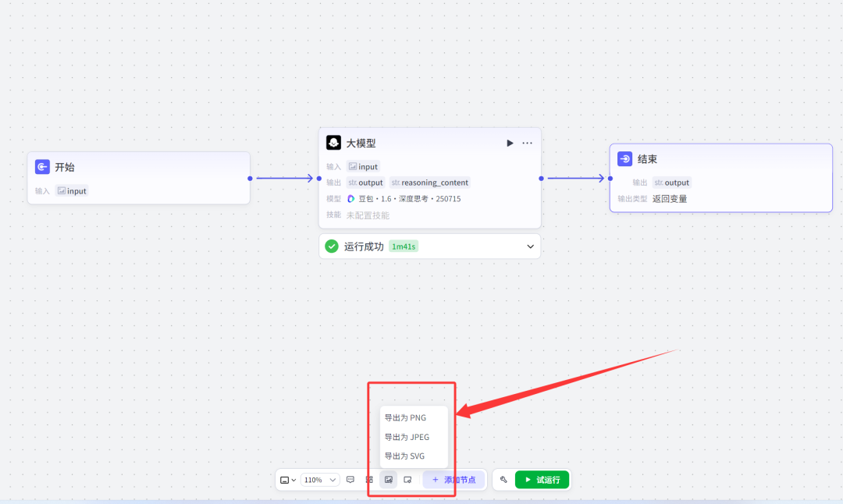The height and width of the screenshot is (504, 843).
Task: Click the 开始 node title
Action: coord(65,167)
